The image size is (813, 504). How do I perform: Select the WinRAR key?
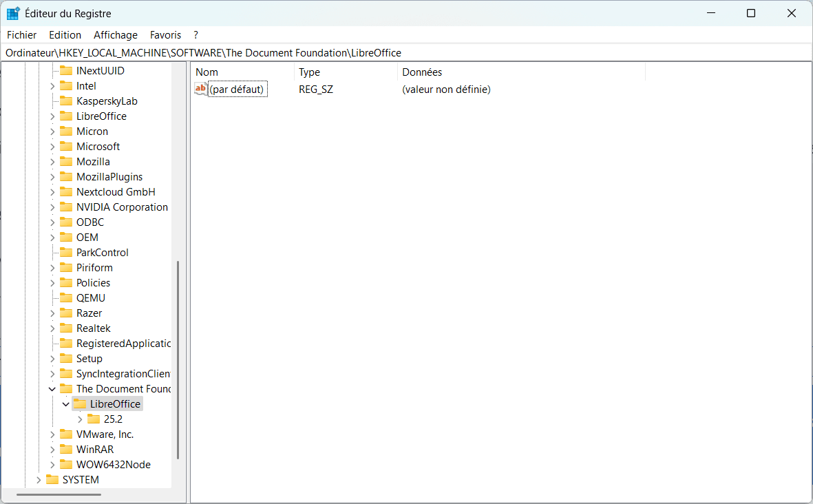(x=95, y=450)
